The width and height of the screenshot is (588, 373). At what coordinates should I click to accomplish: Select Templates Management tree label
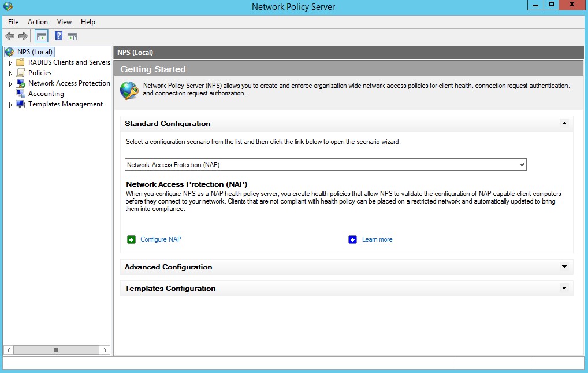click(x=66, y=104)
